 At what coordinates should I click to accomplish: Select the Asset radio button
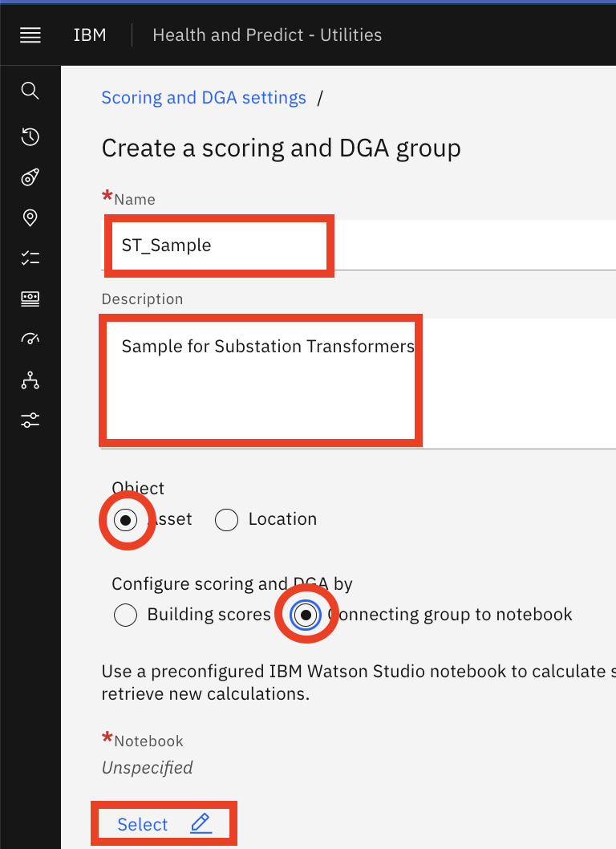(126, 520)
